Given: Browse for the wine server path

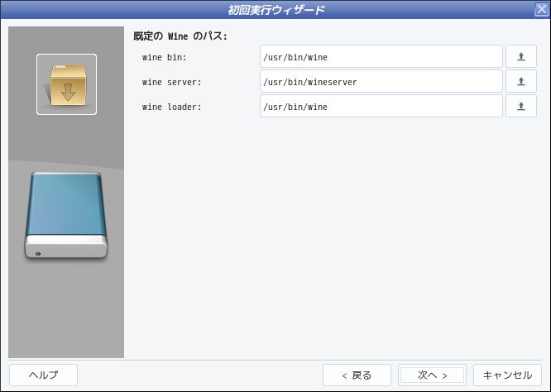Looking at the screenshot, I should point(520,81).
